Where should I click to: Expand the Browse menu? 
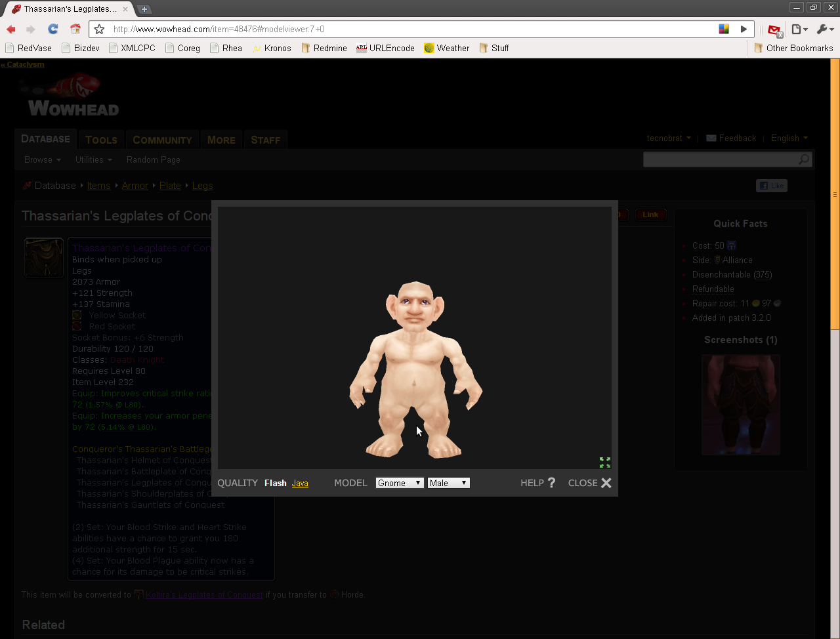[x=43, y=159]
